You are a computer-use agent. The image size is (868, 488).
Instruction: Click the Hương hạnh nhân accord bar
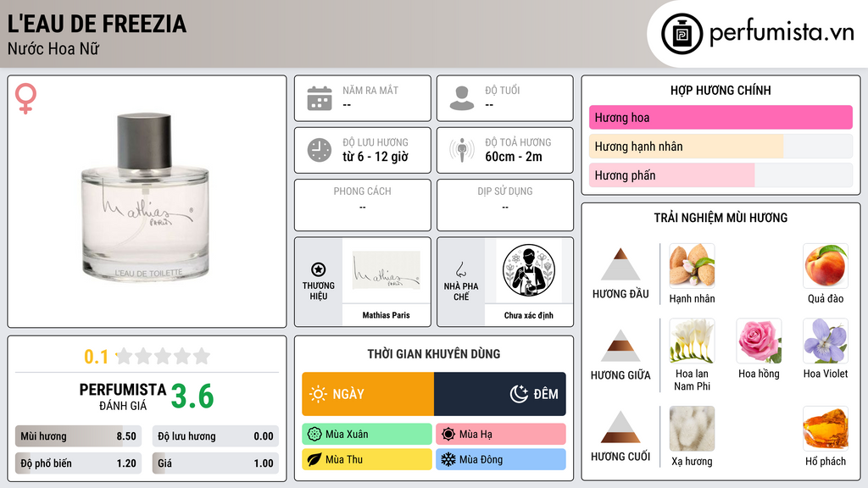(x=721, y=146)
